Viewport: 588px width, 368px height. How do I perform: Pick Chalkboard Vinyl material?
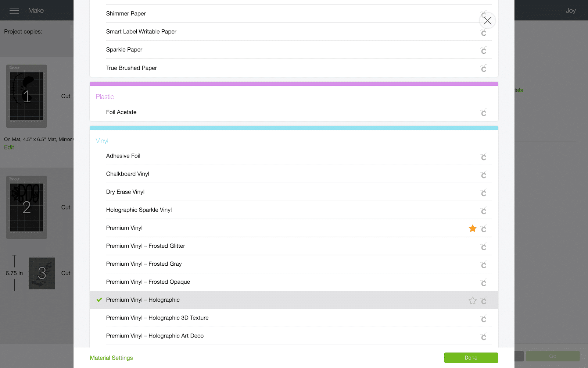click(294, 174)
